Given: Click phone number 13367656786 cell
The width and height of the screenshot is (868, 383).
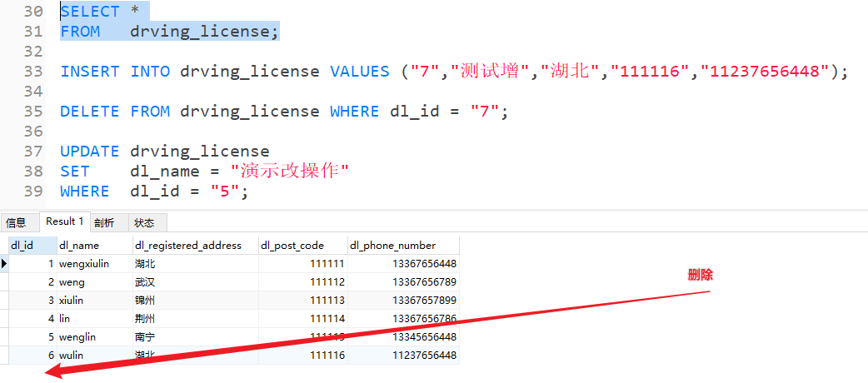Looking at the screenshot, I should tap(403, 319).
